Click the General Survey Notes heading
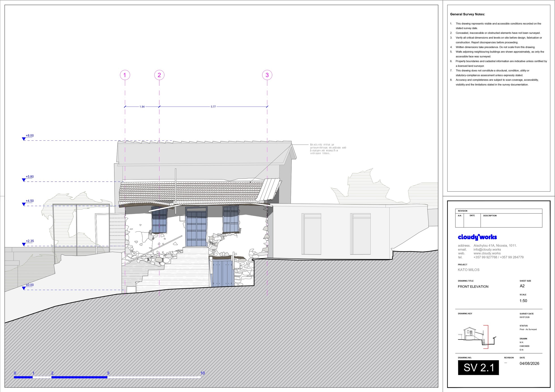Image resolution: width=555 pixels, height=392 pixels. pos(467,14)
